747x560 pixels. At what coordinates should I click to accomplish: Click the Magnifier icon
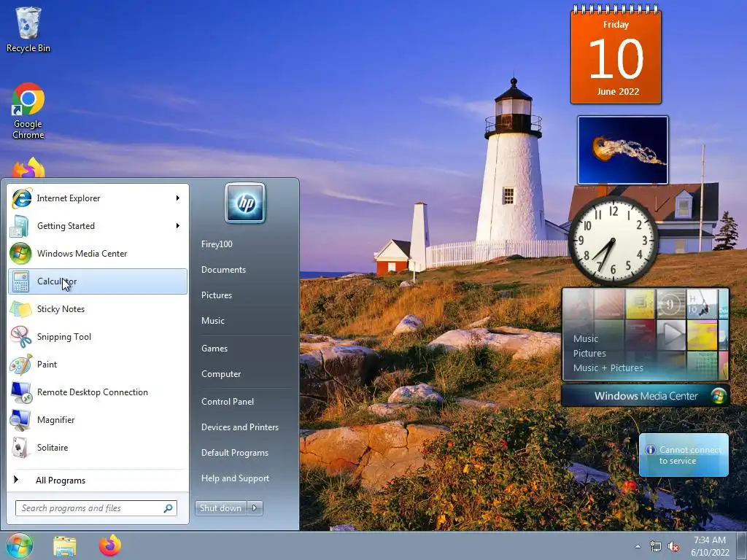click(20, 419)
